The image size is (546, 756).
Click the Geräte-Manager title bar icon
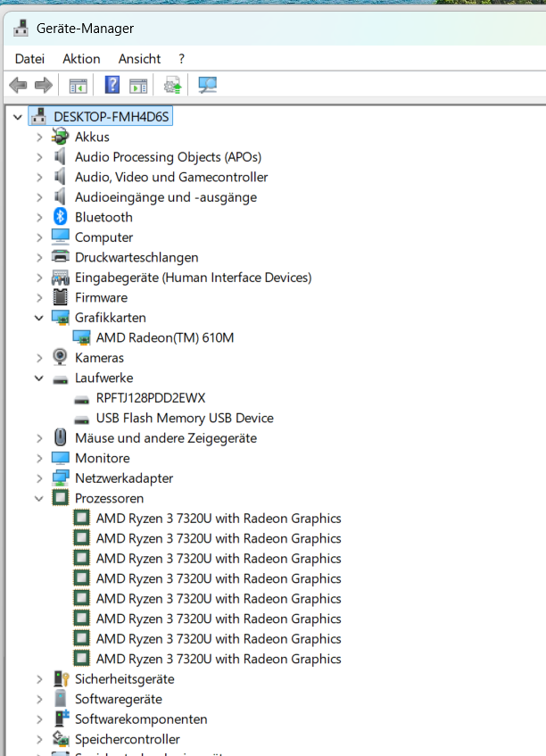click(x=21, y=28)
